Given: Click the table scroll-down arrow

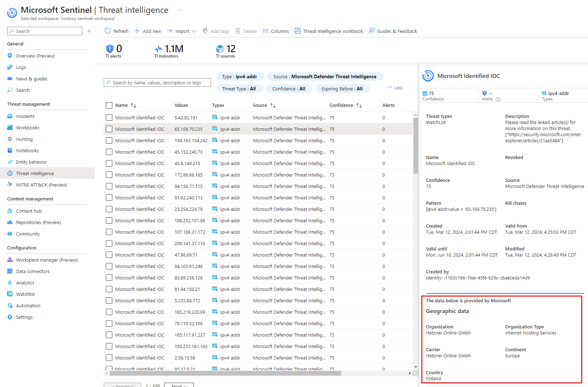Looking at the screenshot, I should pos(416,367).
